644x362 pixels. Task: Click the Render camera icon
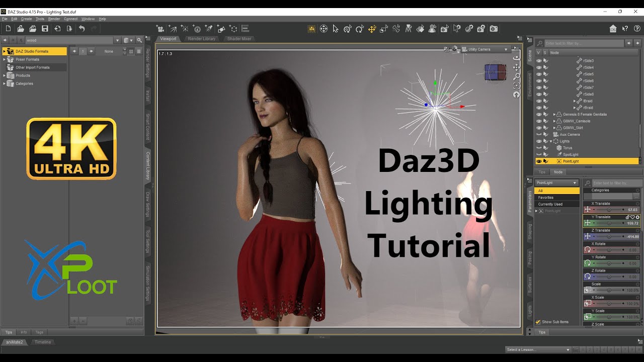(494, 29)
